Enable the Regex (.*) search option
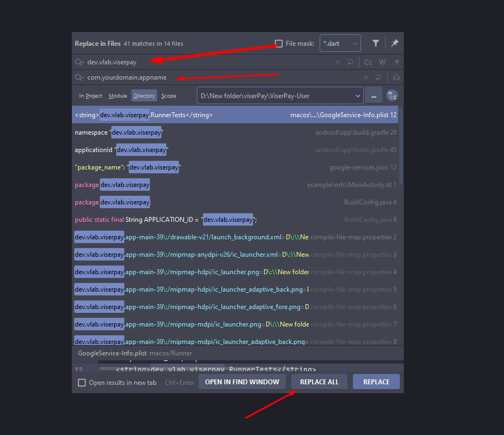The width and height of the screenshot is (504, 435). coord(397,62)
